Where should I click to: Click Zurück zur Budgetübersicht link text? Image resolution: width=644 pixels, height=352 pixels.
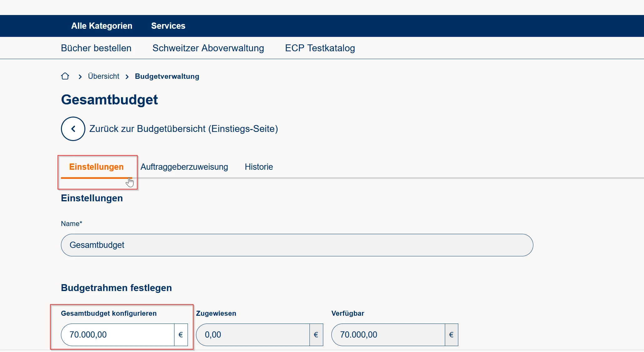[x=184, y=129]
